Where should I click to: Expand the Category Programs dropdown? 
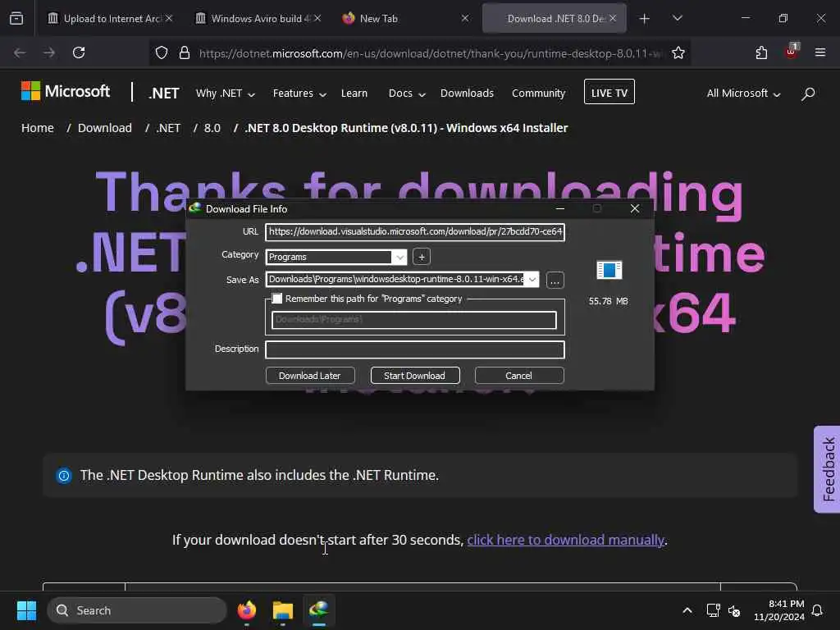tap(399, 257)
